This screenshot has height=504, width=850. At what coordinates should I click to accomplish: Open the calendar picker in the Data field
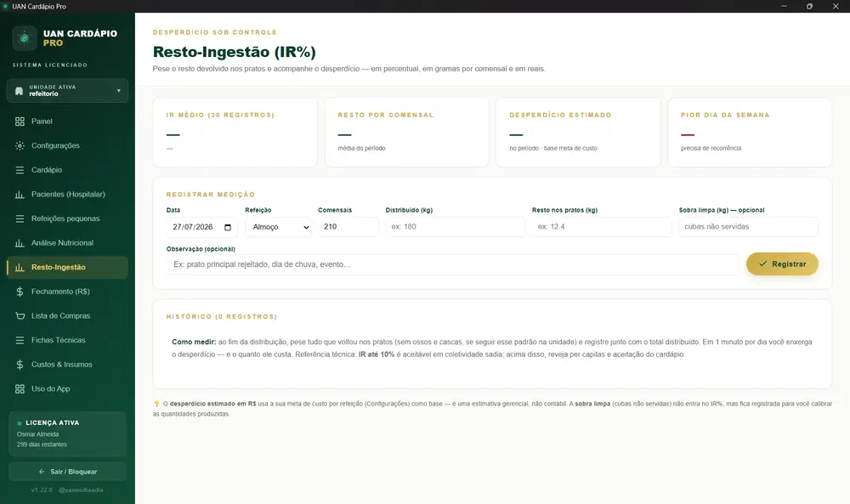[228, 227]
